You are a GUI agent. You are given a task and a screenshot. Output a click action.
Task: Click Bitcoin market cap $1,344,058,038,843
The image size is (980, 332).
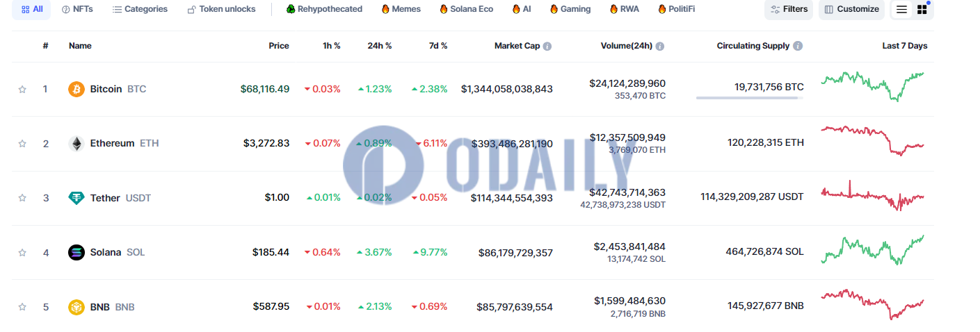point(507,89)
